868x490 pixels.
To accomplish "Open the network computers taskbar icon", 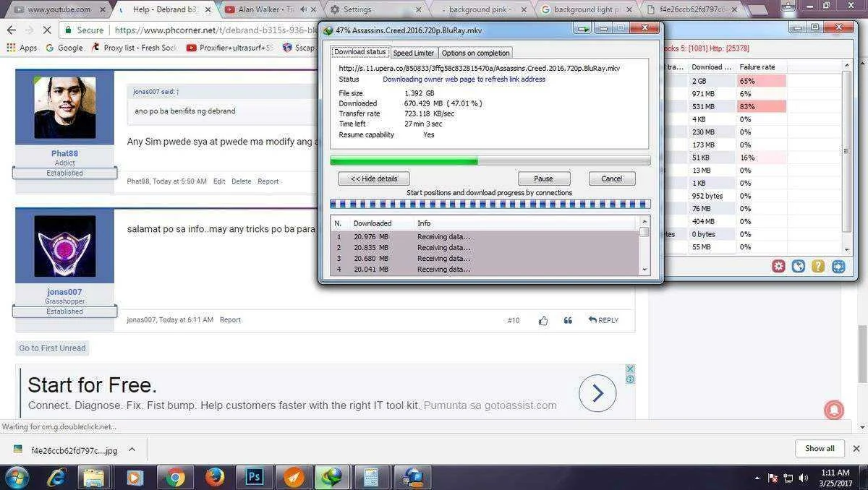I will [x=413, y=478].
